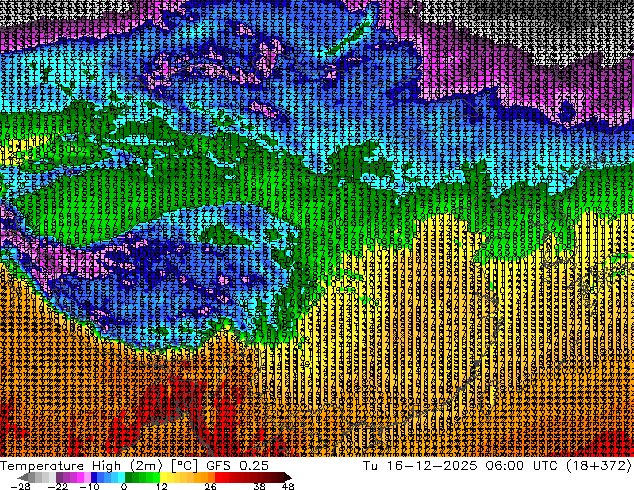Click the bright yellow legend swatch above 12

pyautogui.click(x=163, y=477)
